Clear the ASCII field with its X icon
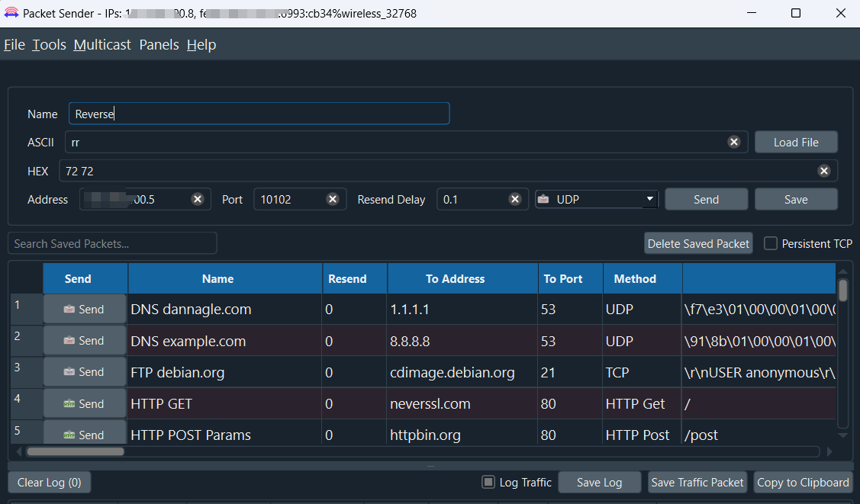 tap(733, 142)
